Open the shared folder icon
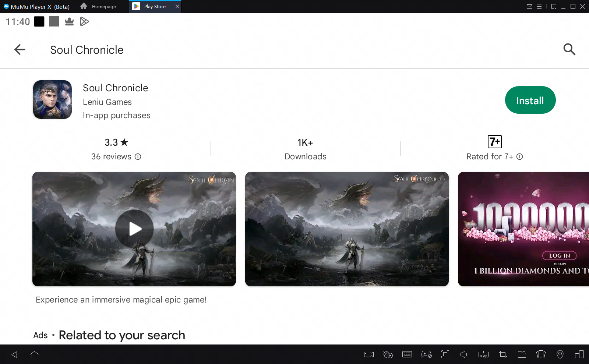This screenshot has width=589, height=364. pyautogui.click(x=522, y=354)
